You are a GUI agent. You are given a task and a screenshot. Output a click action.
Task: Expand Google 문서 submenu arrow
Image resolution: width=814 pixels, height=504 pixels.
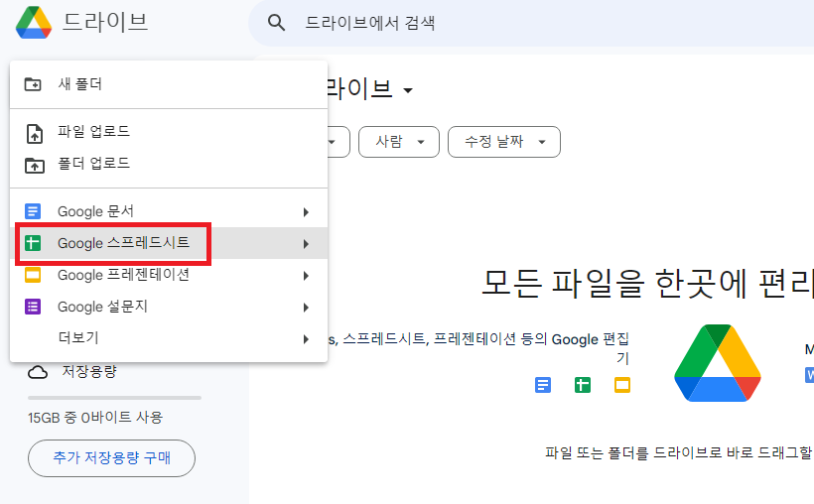click(x=306, y=211)
